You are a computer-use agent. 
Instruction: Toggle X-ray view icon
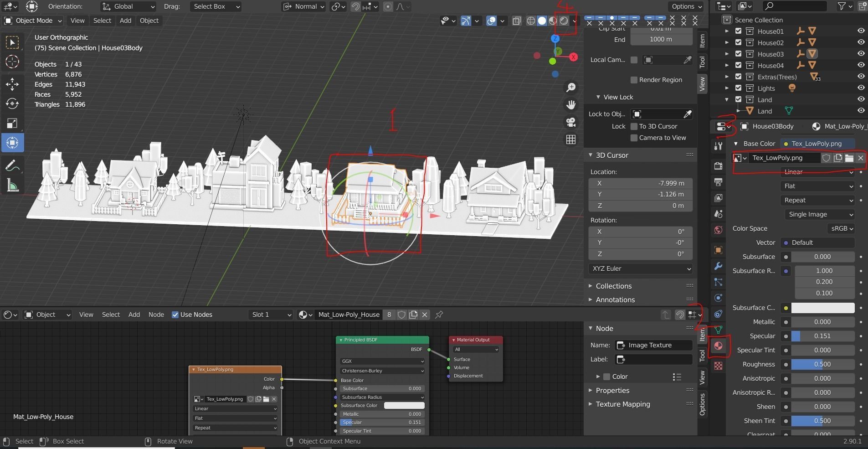pos(516,21)
